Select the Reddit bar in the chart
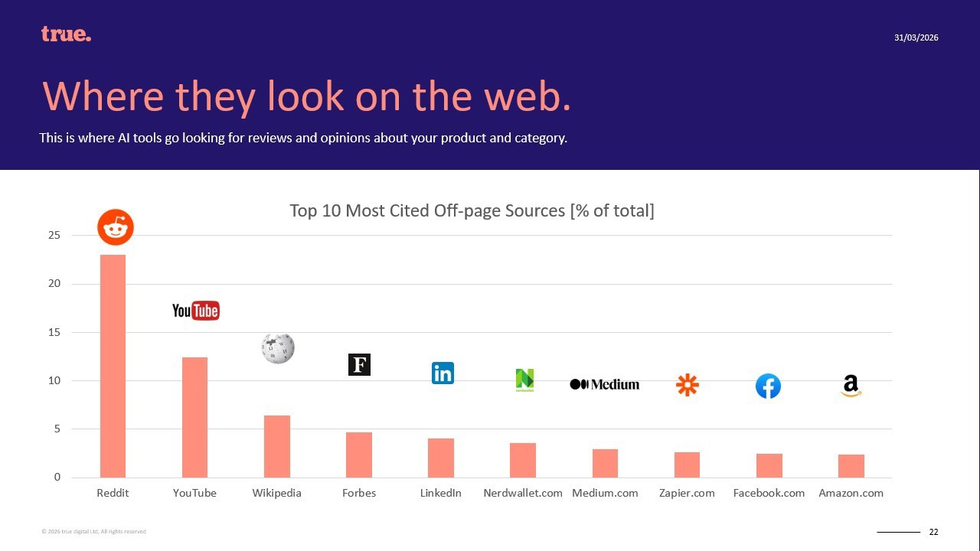The image size is (980, 551). pos(113,366)
